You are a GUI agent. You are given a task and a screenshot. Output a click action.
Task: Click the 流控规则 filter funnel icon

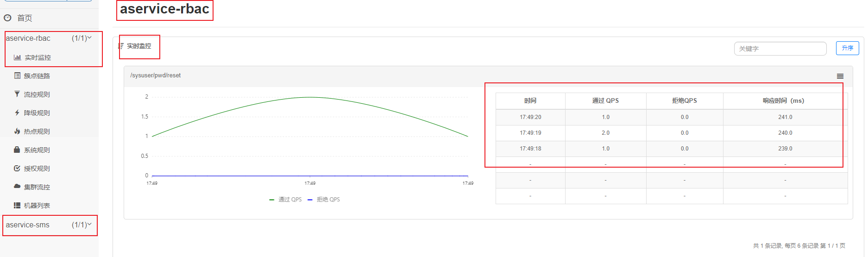click(17, 94)
